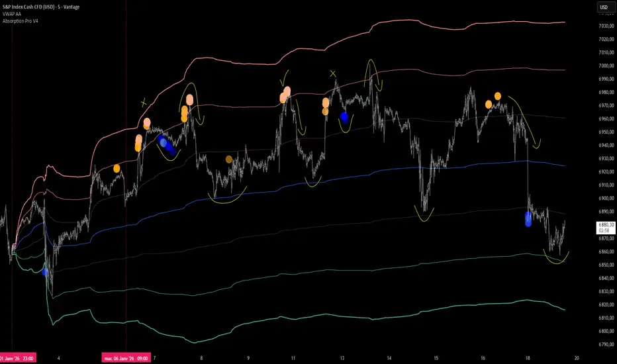Click price axis label 6840,00
The width and height of the screenshot is (617, 364).
click(x=606, y=278)
